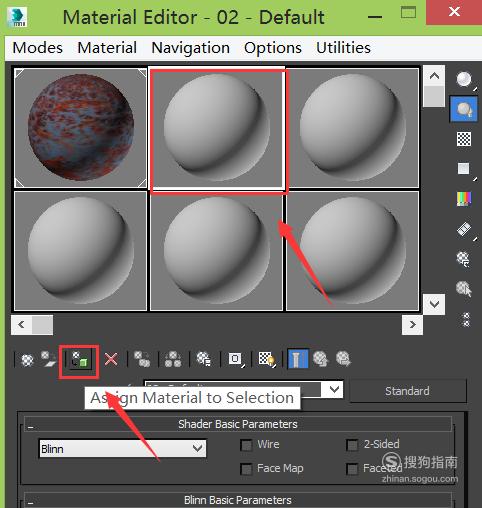Open the Options menu
Viewport: 482px width, 508px height.
[x=273, y=48]
